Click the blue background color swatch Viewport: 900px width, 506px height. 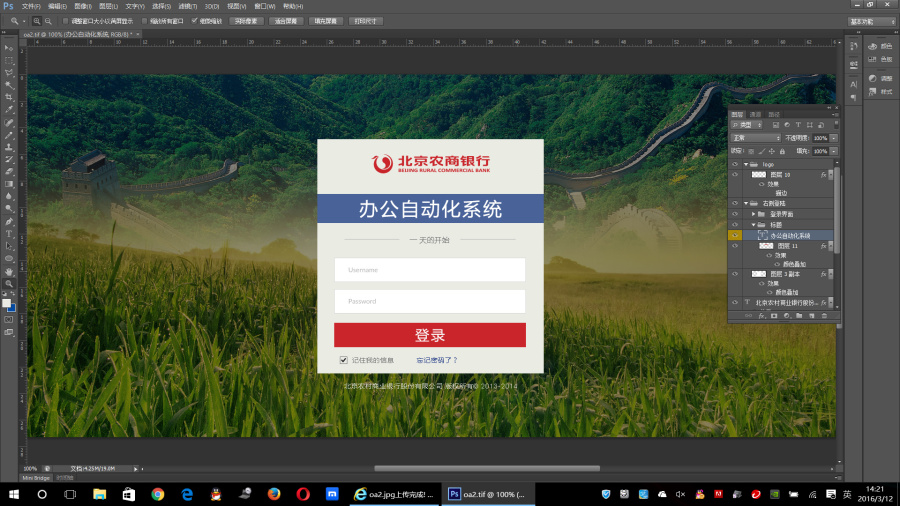coord(12,309)
